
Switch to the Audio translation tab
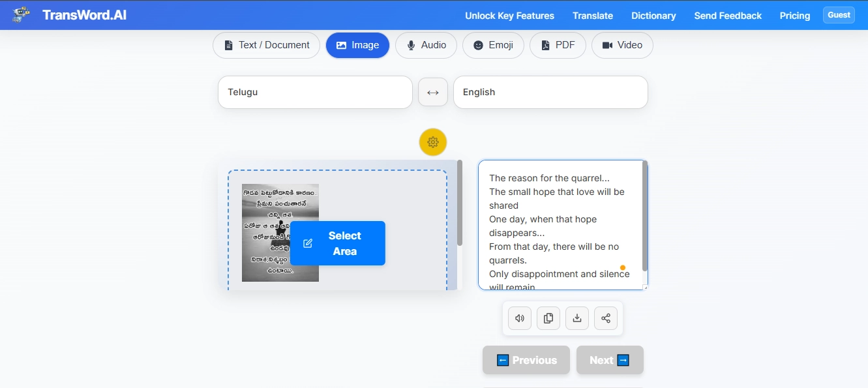pyautogui.click(x=426, y=45)
